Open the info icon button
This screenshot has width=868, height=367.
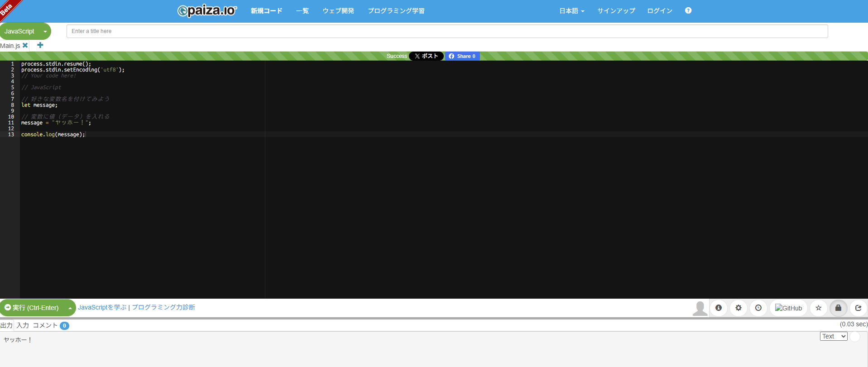(x=719, y=308)
